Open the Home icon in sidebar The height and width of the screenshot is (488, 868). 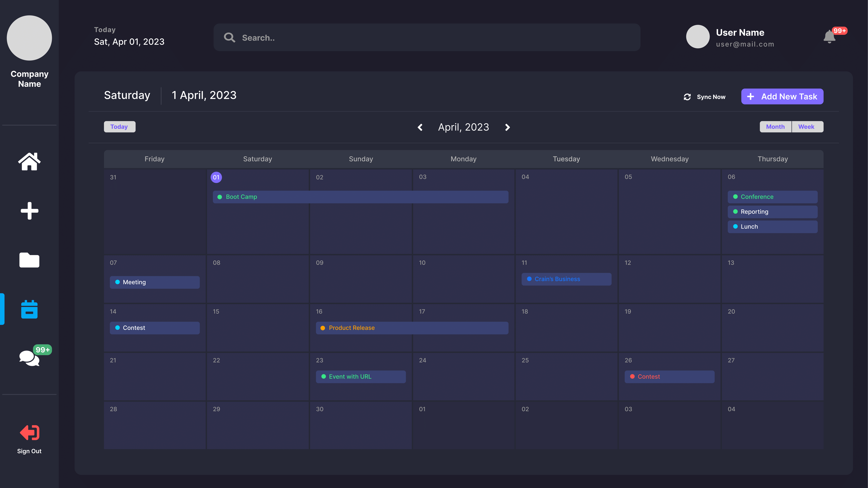29,161
